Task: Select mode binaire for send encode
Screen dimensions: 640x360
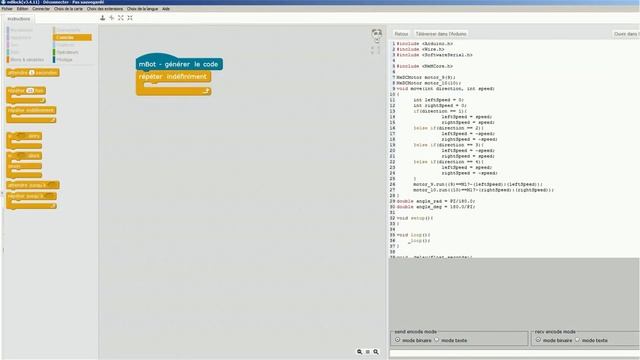Action: point(398,340)
